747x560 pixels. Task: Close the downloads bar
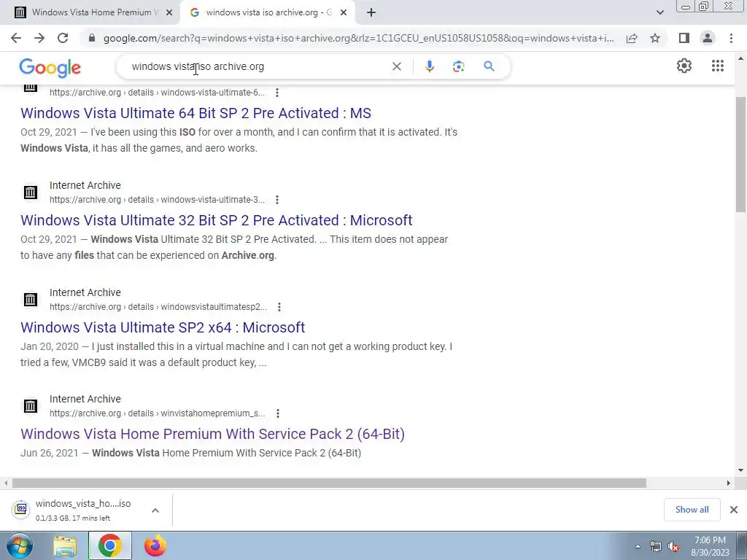click(x=734, y=510)
